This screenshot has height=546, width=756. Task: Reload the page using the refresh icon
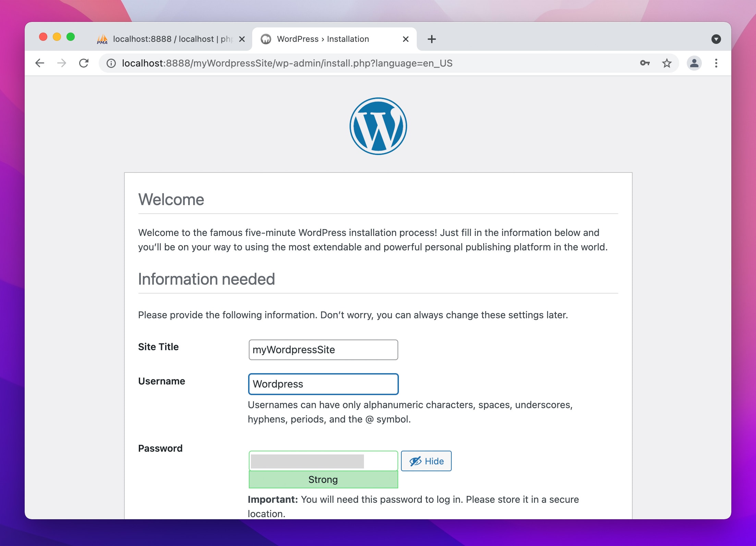(x=84, y=63)
